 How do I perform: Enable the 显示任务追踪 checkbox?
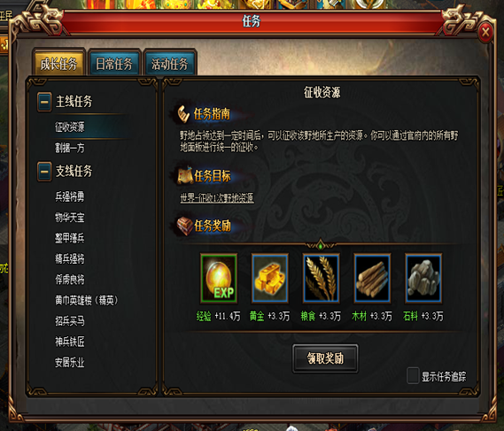[413, 376]
